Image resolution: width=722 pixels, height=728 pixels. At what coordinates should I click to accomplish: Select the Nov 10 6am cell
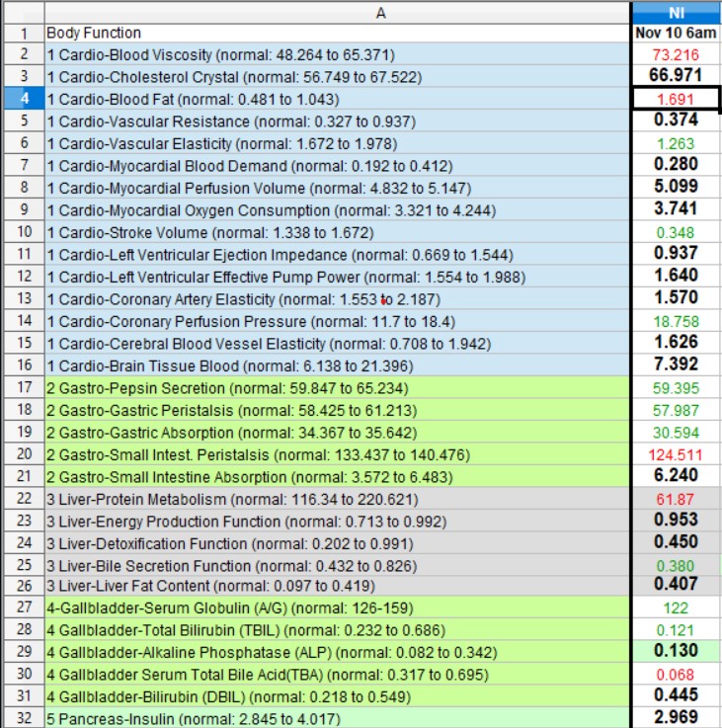[x=676, y=33]
